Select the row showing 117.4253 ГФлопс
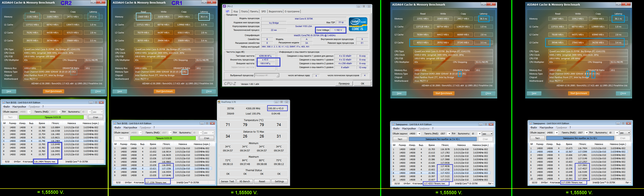 441,173
